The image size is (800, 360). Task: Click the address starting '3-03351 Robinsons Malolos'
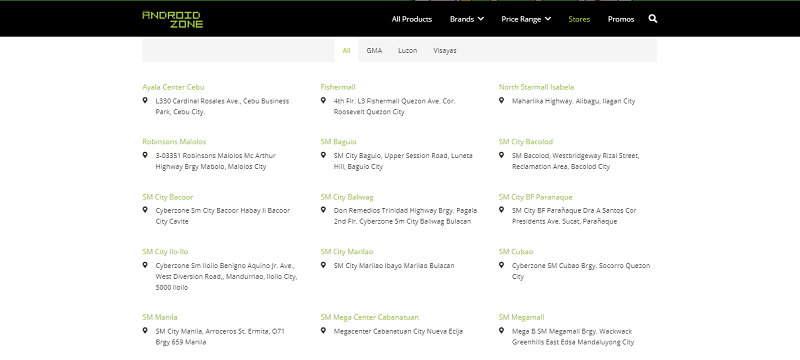coord(216,161)
